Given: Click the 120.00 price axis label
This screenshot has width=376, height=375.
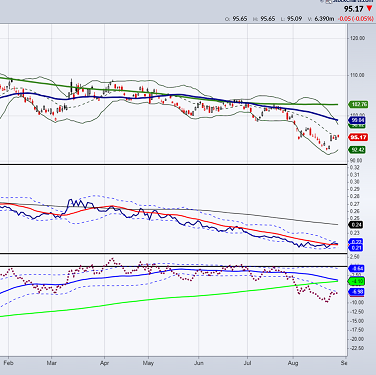Looking at the screenshot, I should click(357, 38).
